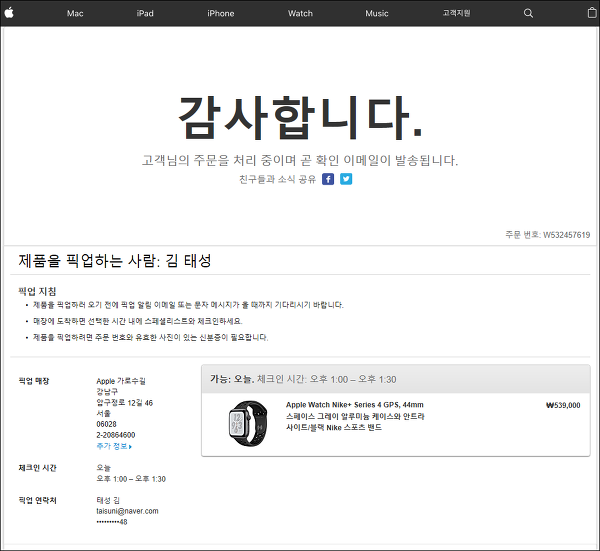Select the postal code 06028
Viewport: 600px width, 551px height.
[x=106, y=424]
